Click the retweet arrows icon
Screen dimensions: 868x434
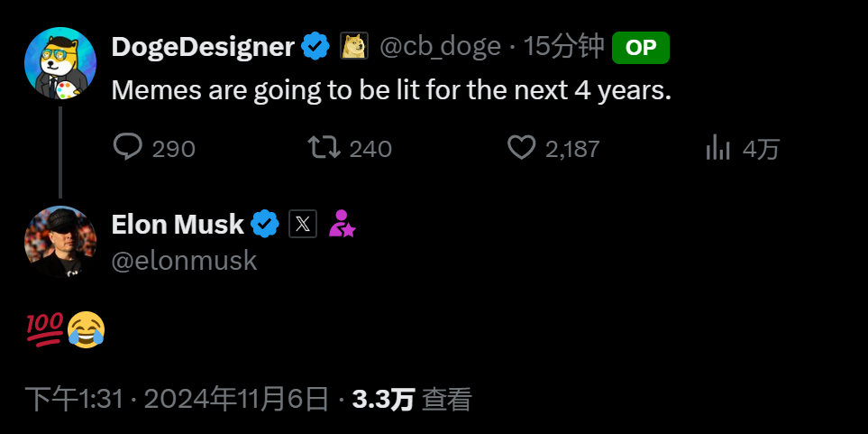(324, 147)
